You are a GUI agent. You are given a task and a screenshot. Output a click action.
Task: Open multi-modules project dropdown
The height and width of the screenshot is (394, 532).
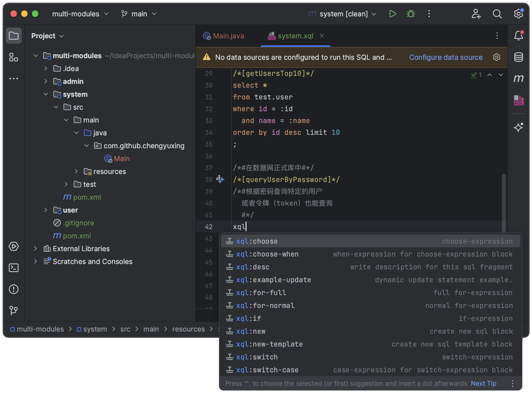[x=80, y=14]
